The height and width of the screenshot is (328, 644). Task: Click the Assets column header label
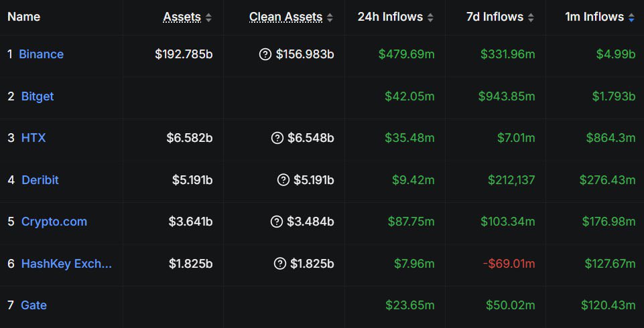point(182,17)
